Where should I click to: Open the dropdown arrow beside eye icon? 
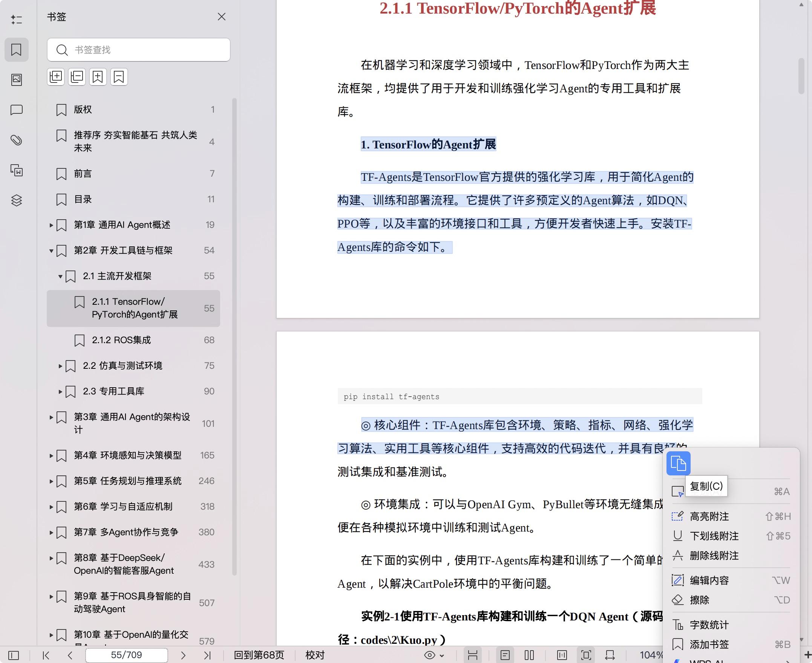442,656
